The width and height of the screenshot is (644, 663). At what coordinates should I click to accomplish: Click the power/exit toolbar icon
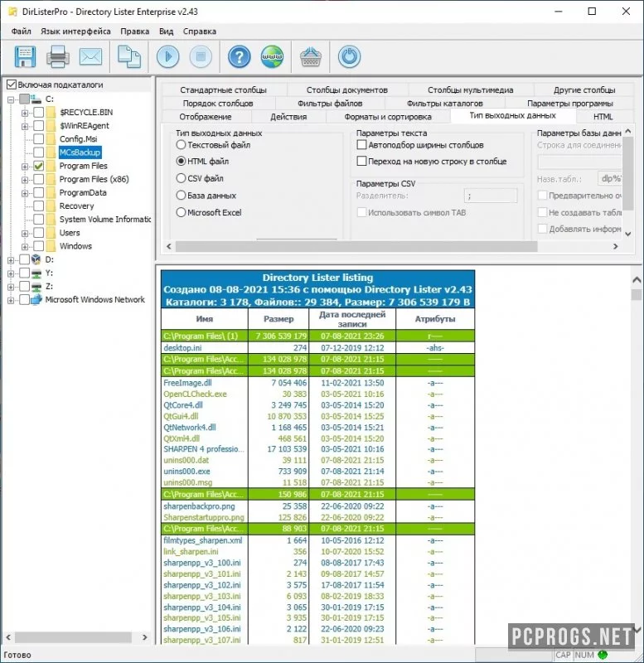click(349, 56)
